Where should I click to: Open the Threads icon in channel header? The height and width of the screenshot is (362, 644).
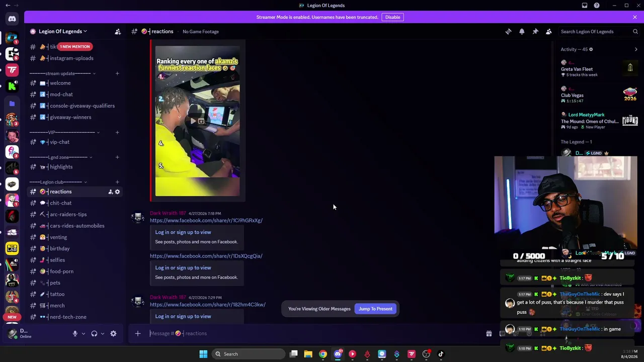pyautogui.click(x=508, y=32)
